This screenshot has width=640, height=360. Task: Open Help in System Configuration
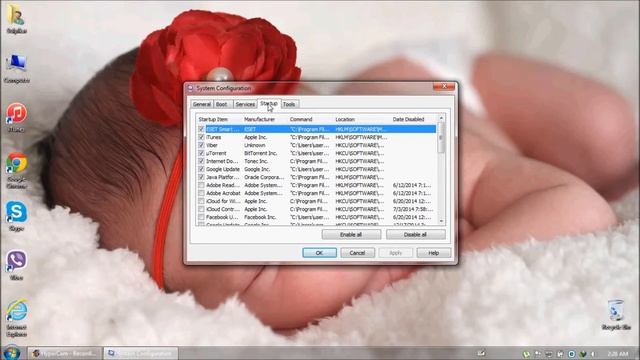point(433,253)
